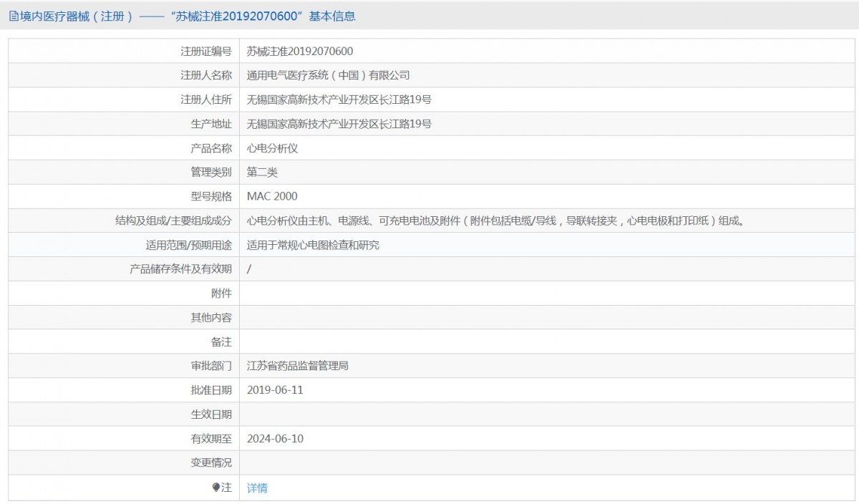Viewport: 859px width, 504px height.
Task: Click the 批准日期 label
Action: click(x=211, y=390)
